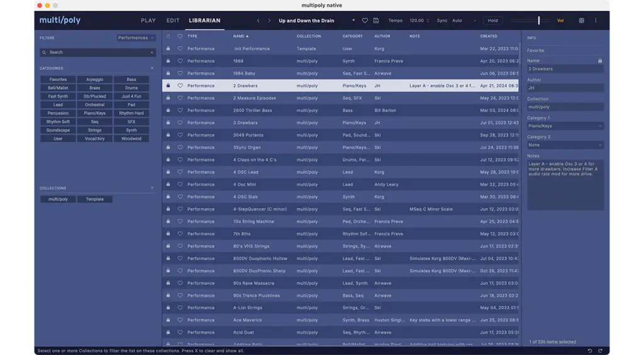
Task: Save the current performance with the disk icon
Action: (x=376, y=21)
